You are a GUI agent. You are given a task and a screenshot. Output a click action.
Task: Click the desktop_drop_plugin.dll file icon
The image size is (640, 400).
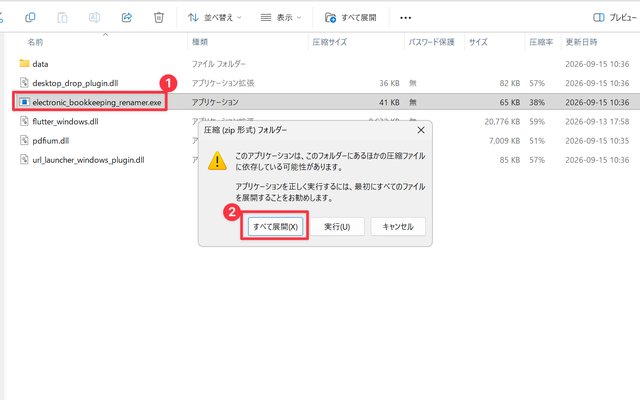[24, 83]
